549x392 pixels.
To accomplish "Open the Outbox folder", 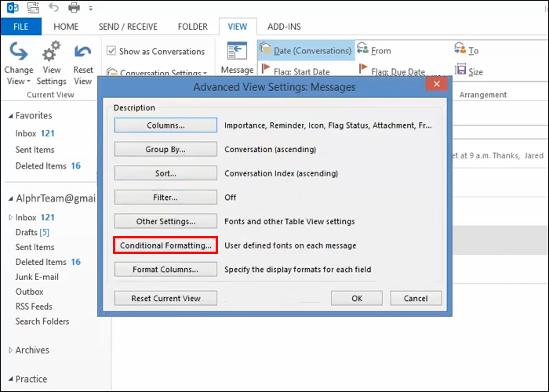I will 30,292.
